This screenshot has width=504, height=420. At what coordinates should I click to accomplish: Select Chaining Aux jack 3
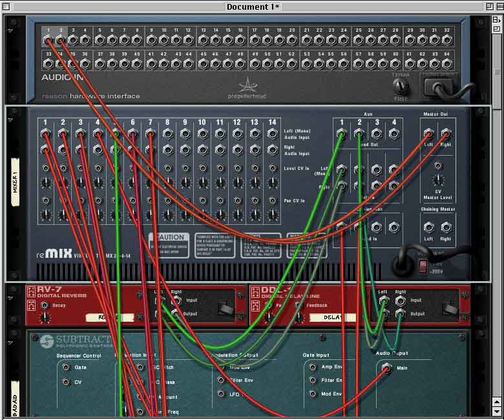pyautogui.click(x=377, y=227)
